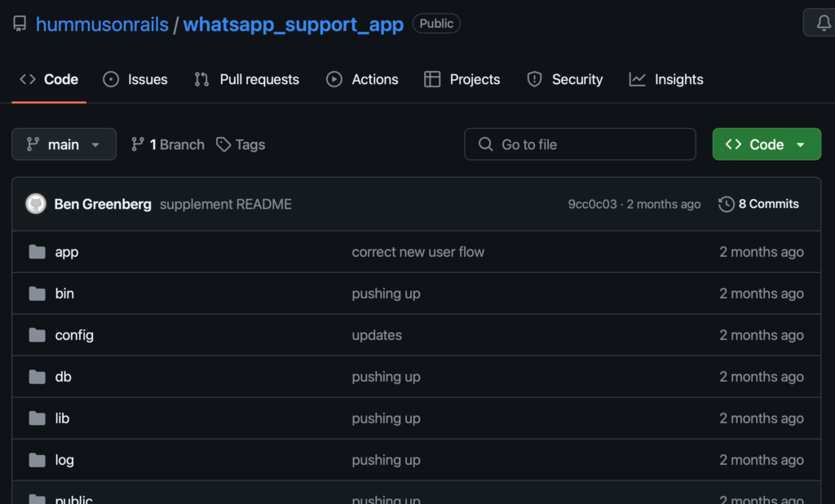Click the branch icon beside 1 Branch
The height and width of the screenshot is (504, 835).
tap(137, 144)
